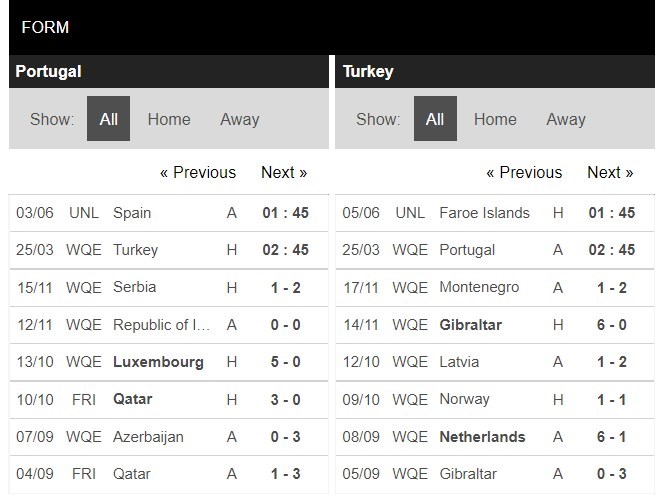657x499 pixels.
Task: Show Turkey's Away matches only
Action: [x=566, y=119]
